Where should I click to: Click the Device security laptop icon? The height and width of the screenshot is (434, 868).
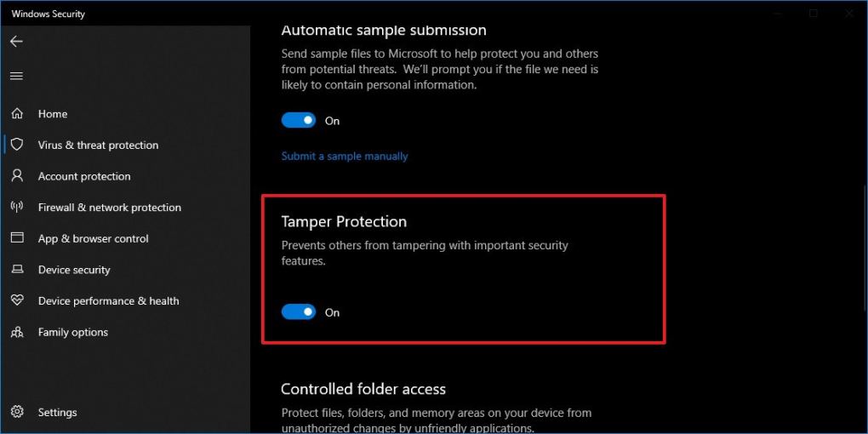(x=17, y=270)
